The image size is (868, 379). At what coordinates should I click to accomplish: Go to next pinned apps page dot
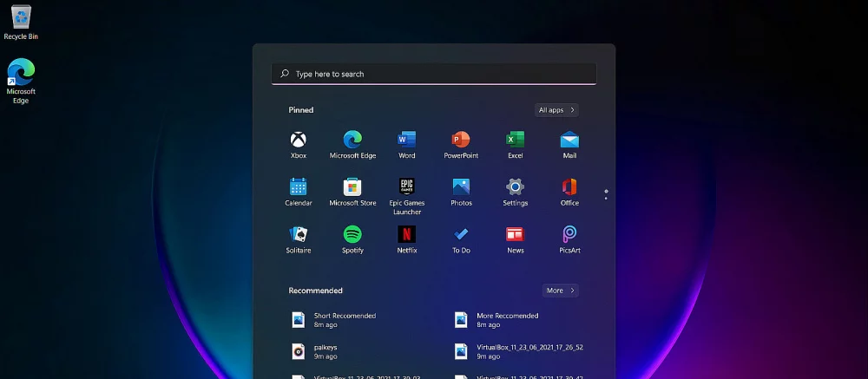click(606, 198)
